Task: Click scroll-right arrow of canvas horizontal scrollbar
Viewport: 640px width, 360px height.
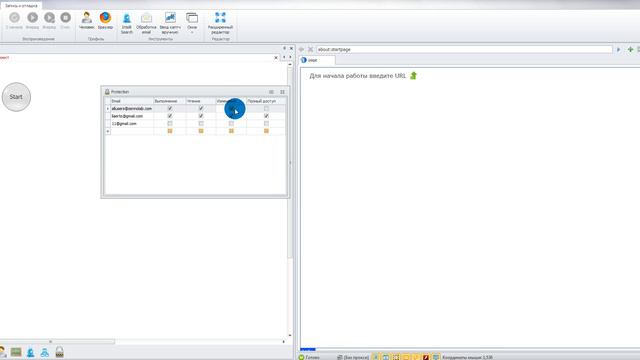Action: tap(284, 341)
